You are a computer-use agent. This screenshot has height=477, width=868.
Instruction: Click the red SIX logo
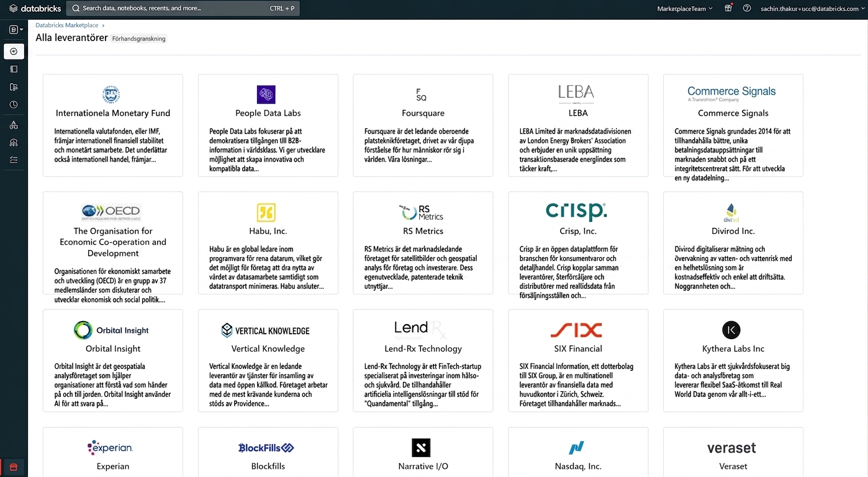tap(576, 330)
